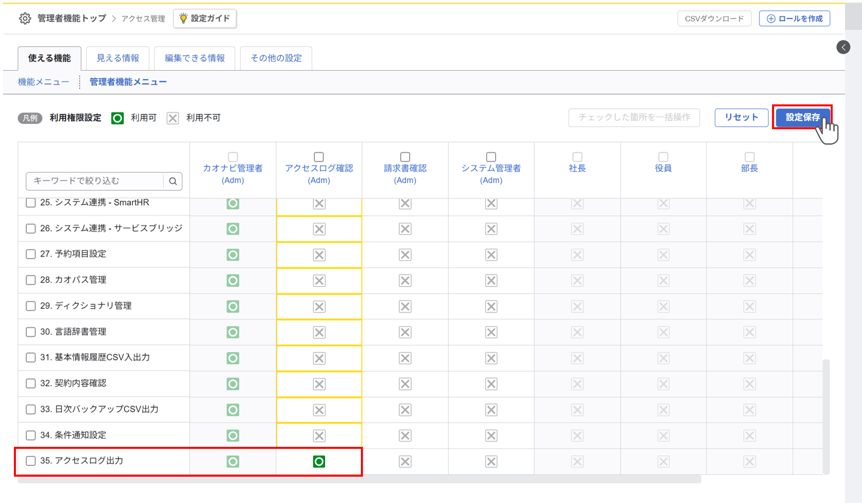Viewport: 862px width, 504px height.
Task: Click the キーワードで絞り込む search field
Action: coord(94,181)
